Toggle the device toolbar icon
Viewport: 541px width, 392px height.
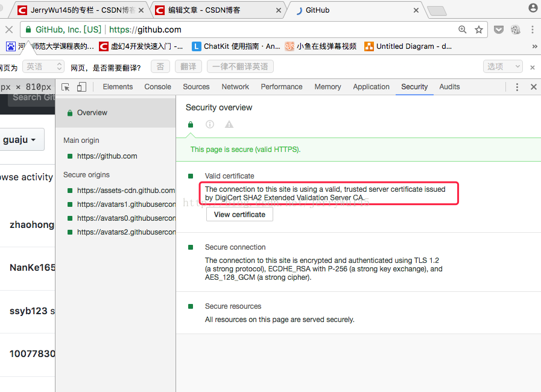pos(81,87)
